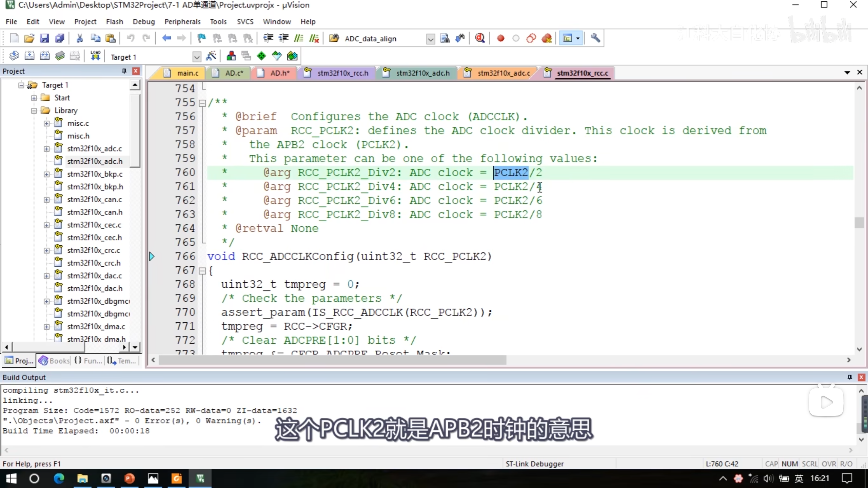The width and height of the screenshot is (868, 488).
Task: Expand the misc.c node
Action: tap(46, 123)
